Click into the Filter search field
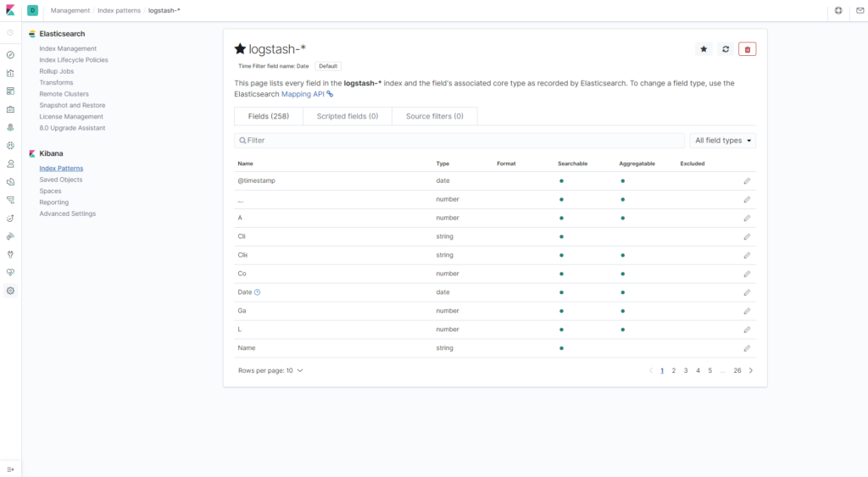This screenshot has height=477, width=868. 459,141
